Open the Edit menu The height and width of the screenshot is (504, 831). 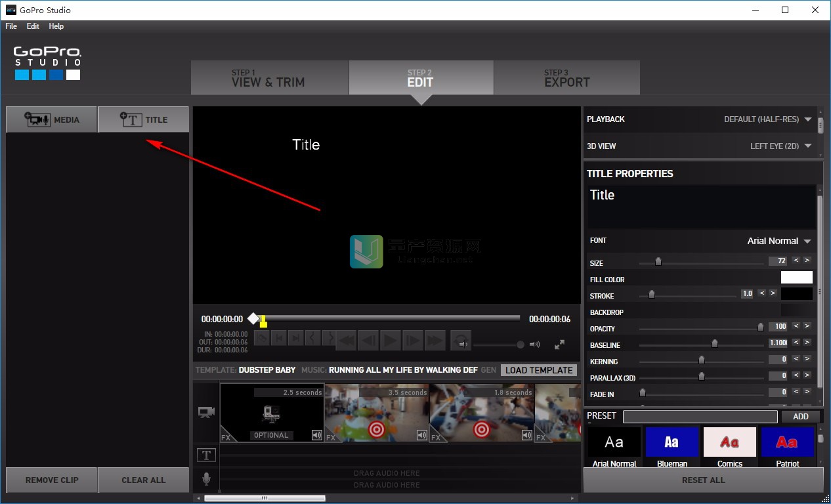33,26
